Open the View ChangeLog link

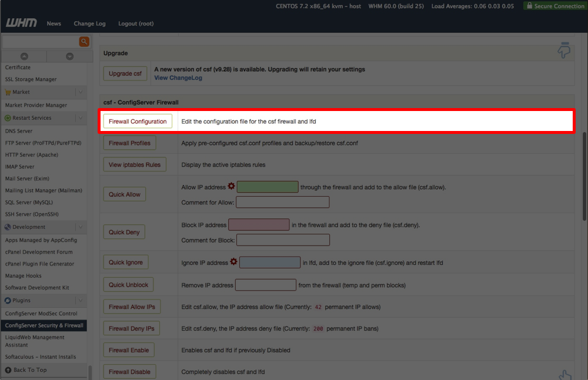click(x=178, y=78)
